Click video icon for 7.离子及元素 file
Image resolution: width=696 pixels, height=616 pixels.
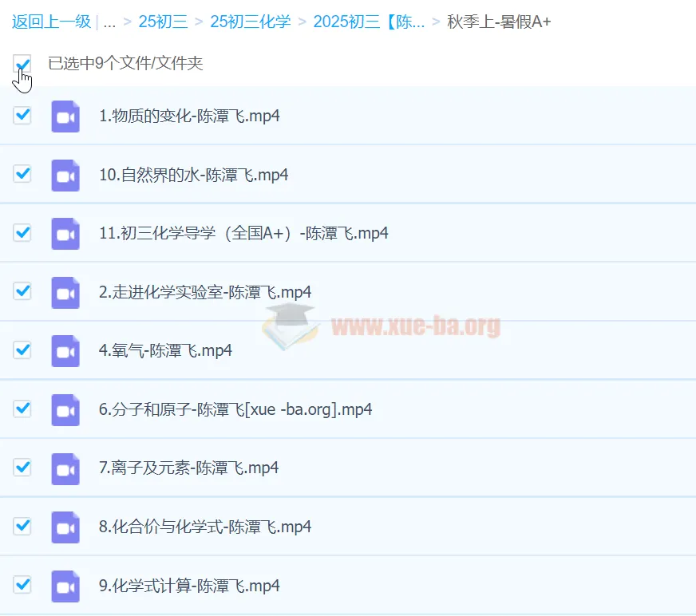tap(65, 468)
